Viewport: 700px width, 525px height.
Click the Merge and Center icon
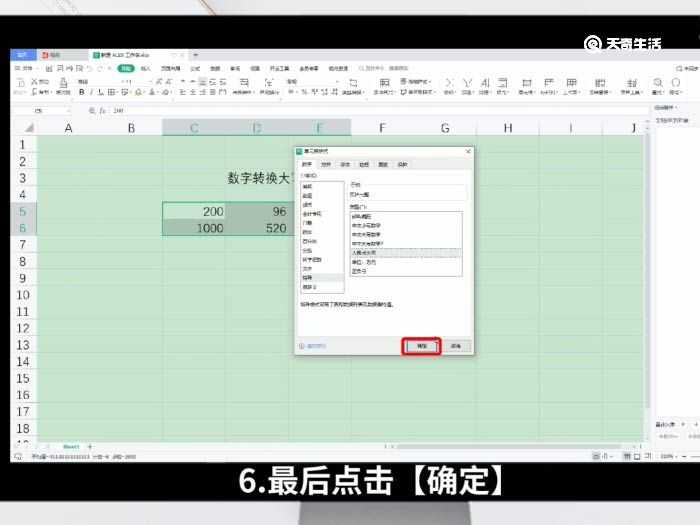pos(244,85)
